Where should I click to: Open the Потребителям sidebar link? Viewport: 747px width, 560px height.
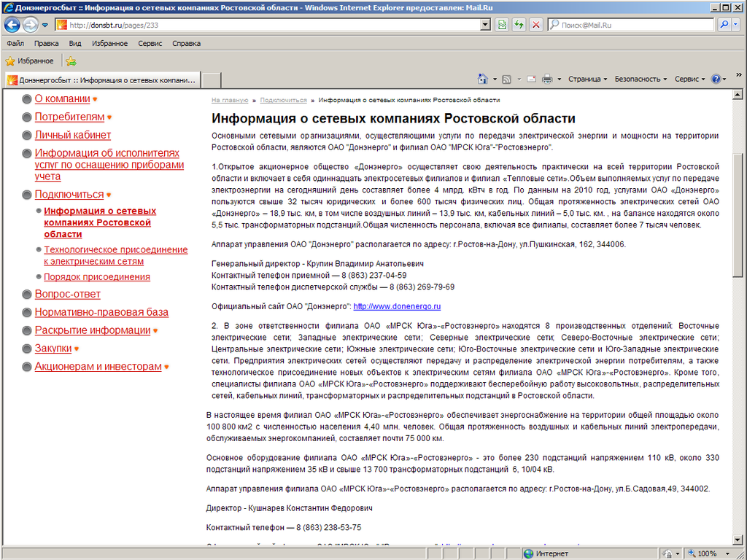69,117
